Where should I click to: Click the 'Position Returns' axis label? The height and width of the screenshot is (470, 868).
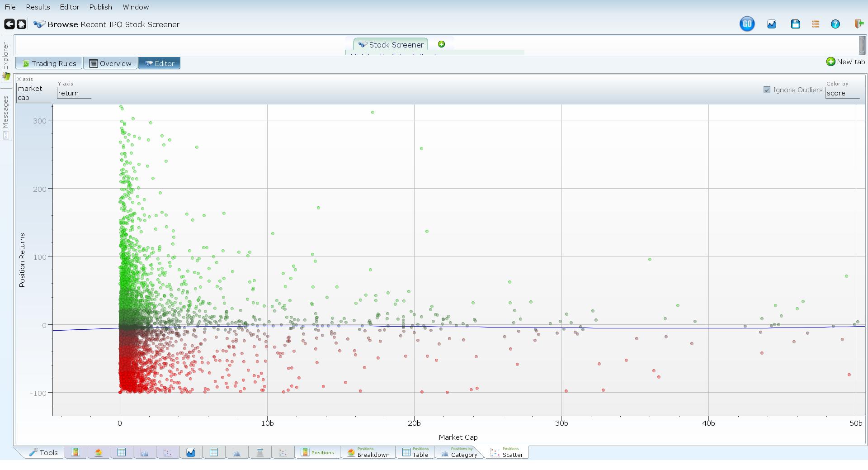[x=22, y=260]
